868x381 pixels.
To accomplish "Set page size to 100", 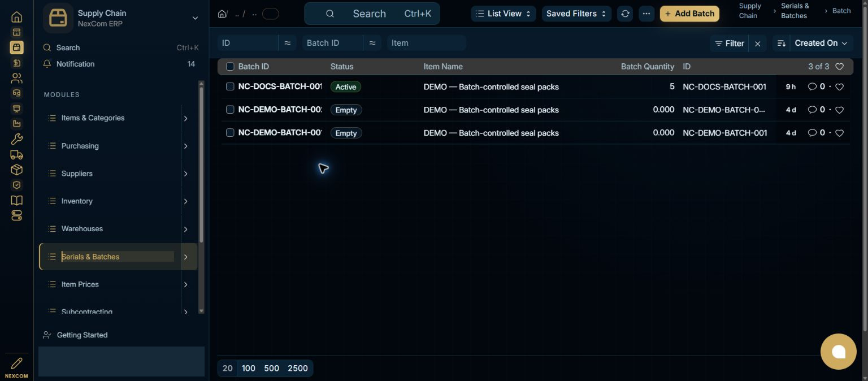I will click(249, 369).
